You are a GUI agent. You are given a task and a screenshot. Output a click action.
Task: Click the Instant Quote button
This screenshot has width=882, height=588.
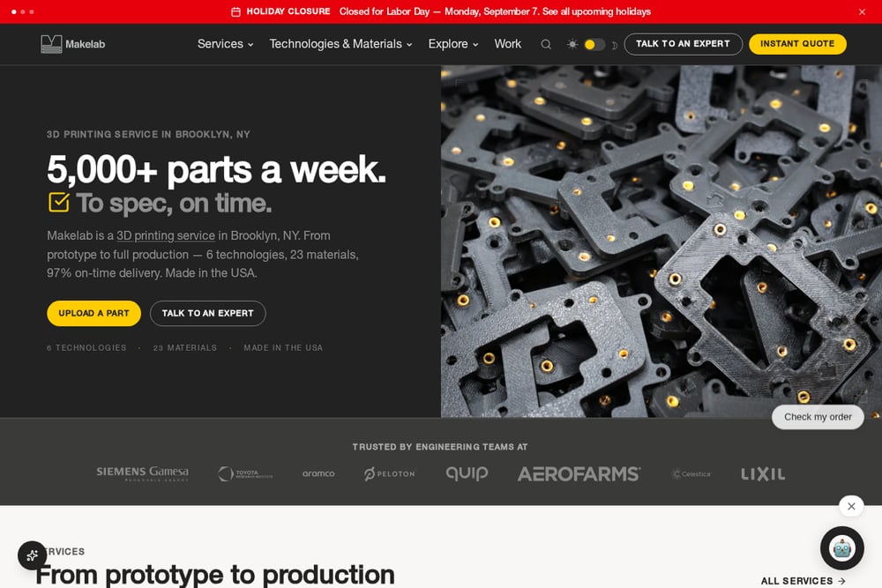797,44
